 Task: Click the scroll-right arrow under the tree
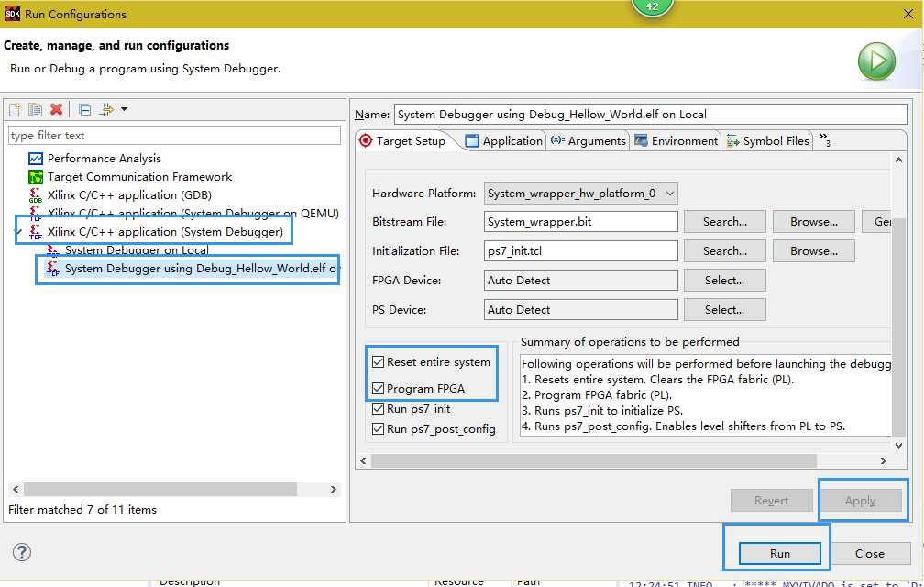click(x=334, y=489)
